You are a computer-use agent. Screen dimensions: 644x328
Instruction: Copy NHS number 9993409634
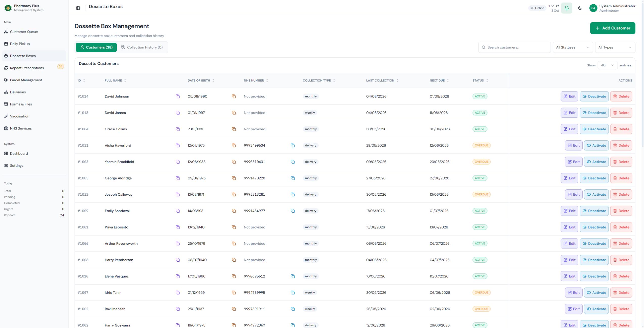click(293, 145)
